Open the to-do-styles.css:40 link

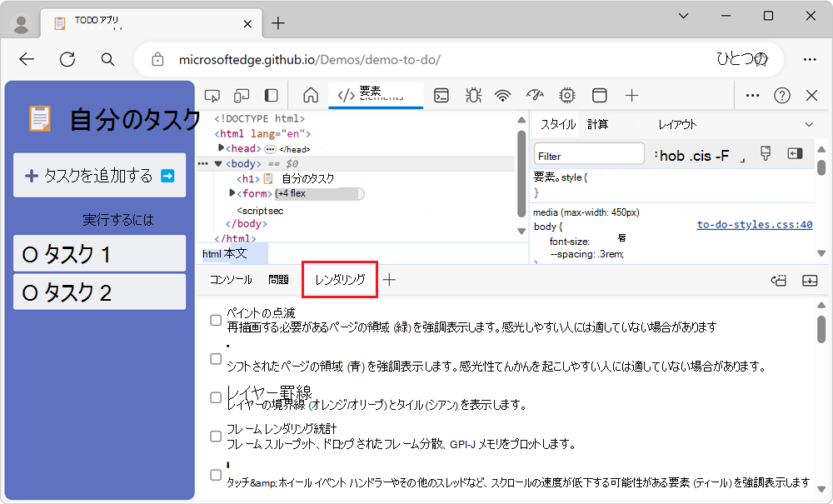pyautogui.click(x=754, y=224)
